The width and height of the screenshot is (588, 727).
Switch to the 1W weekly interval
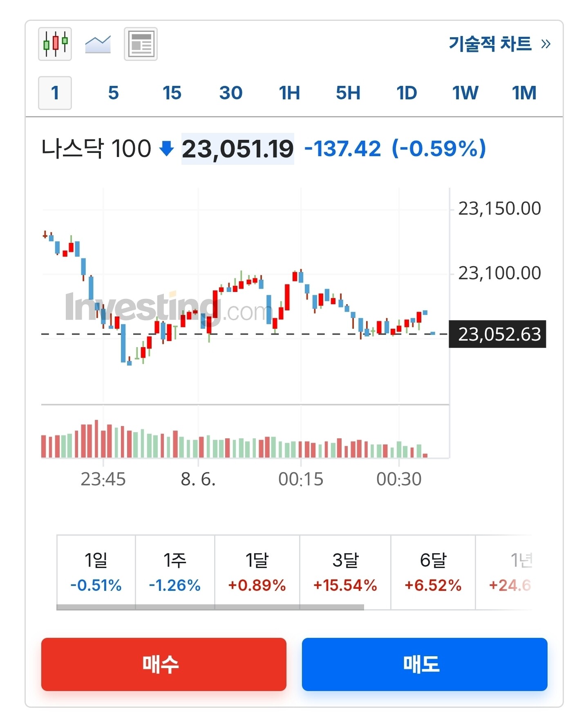pyautogui.click(x=465, y=93)
